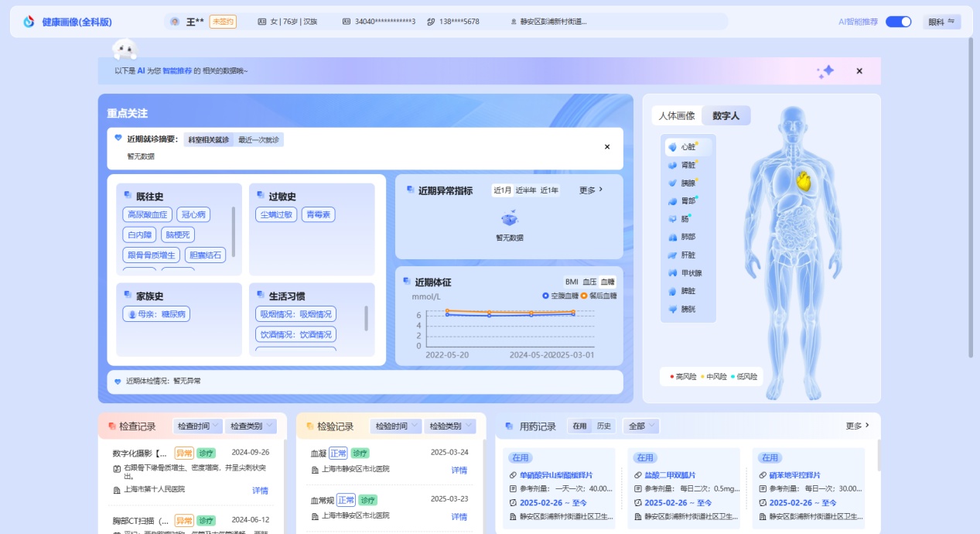Open 详情 for 数字化摄影 exam
Screen dimensions: 980x534
coord(260,491)
